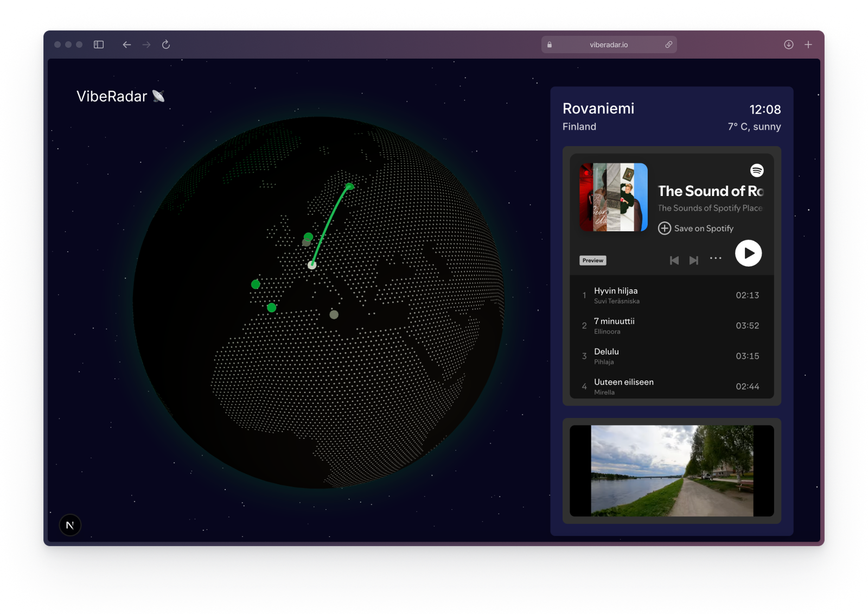Open the Next.js N badge
The height and width of the screenshot is (614, 868).
coord(70,525)
